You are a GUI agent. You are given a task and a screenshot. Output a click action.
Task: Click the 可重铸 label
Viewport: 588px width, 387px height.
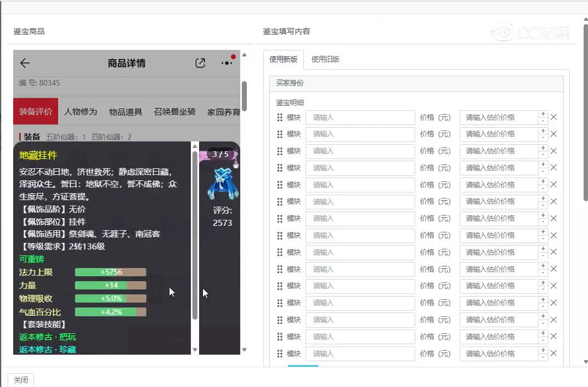pos(31,259)
